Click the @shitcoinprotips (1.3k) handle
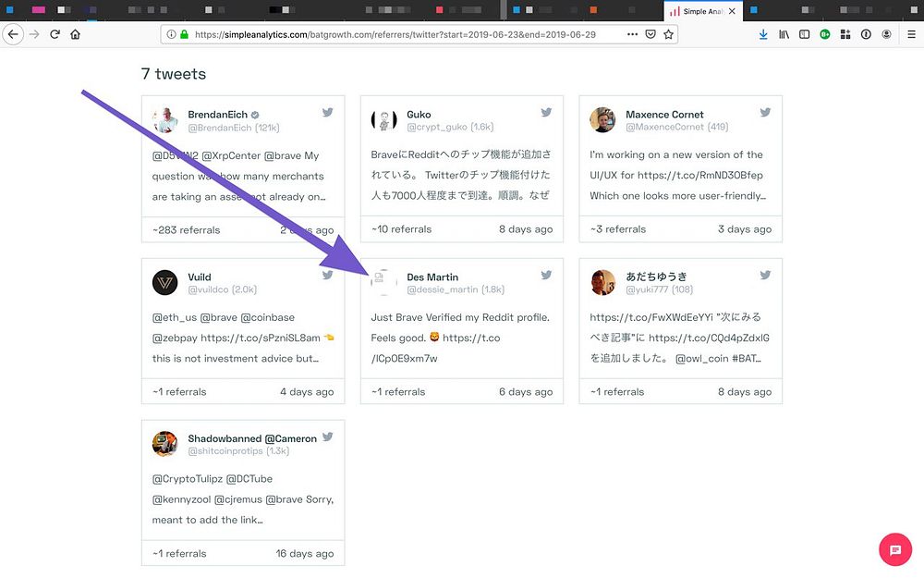This screenshot has height=578, width=924. [x=238, y=451]
